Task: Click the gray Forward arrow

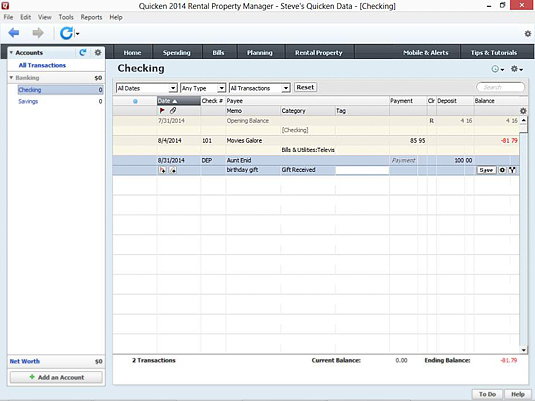Action: (x=38, y=33)
